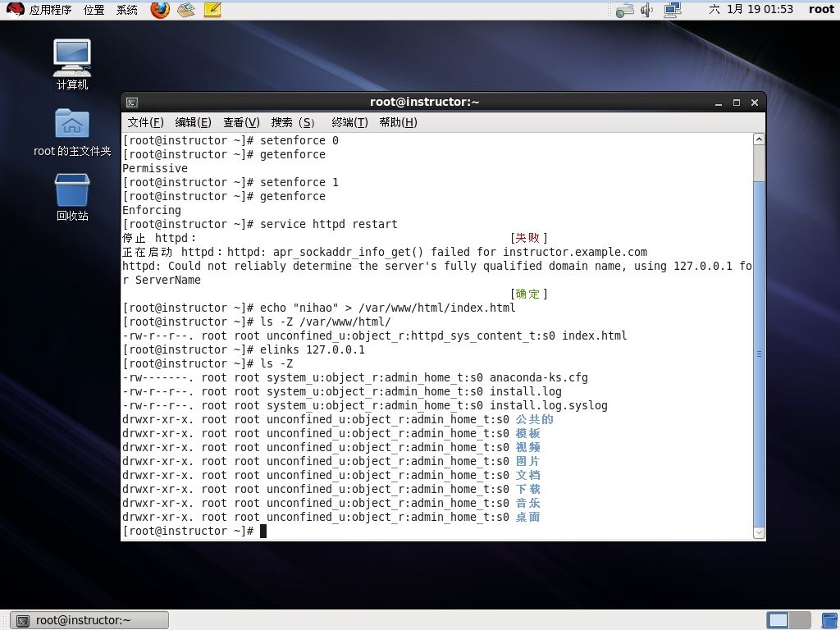Click root@instructor:~ taskbar button
The width and height of the screenshot is (840, 630).
pos(89,620)
